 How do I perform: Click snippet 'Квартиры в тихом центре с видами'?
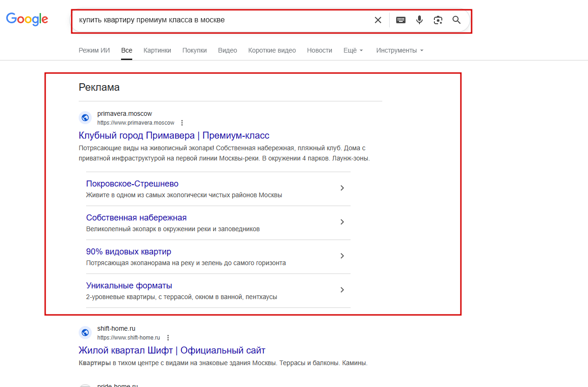pos(223,363)
